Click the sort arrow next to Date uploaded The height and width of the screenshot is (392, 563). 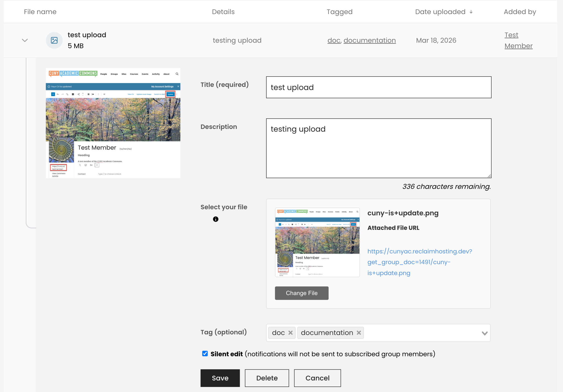[x=471, y=12]
